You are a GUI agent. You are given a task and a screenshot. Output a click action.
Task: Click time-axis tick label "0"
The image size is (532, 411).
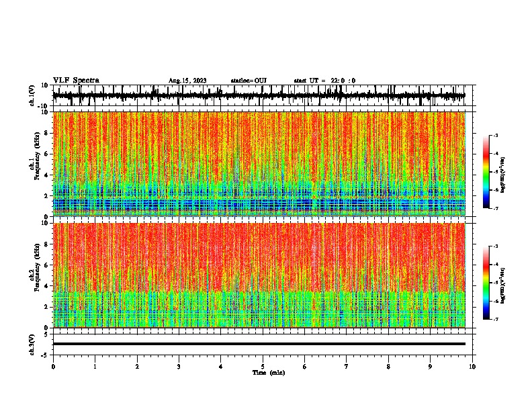point(53,367)
